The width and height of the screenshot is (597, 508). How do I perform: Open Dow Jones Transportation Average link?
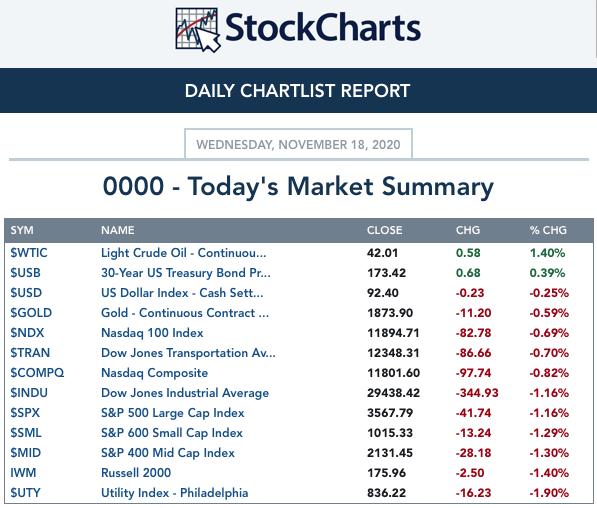coord(188,353)
